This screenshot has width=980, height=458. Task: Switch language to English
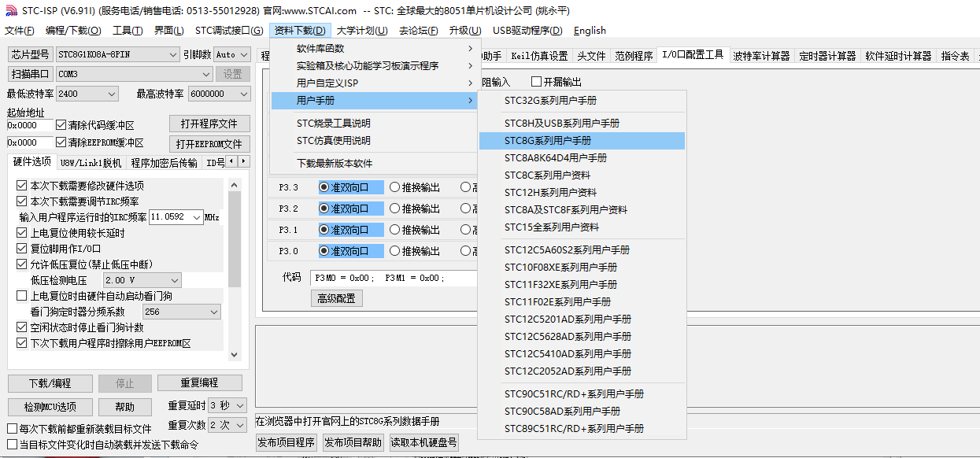tap(590, 31)
